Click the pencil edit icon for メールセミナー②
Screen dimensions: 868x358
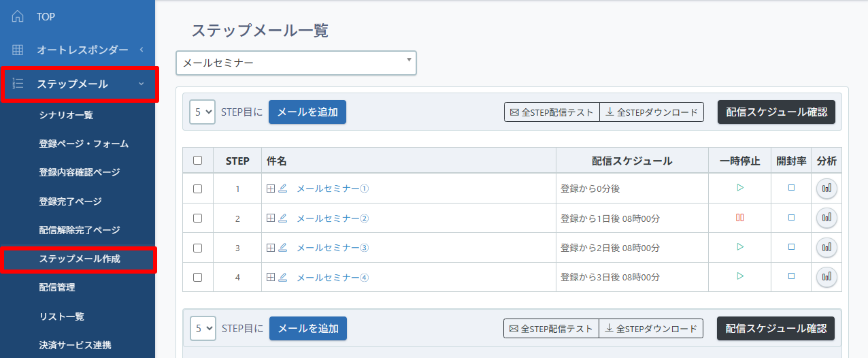[282, 218]
